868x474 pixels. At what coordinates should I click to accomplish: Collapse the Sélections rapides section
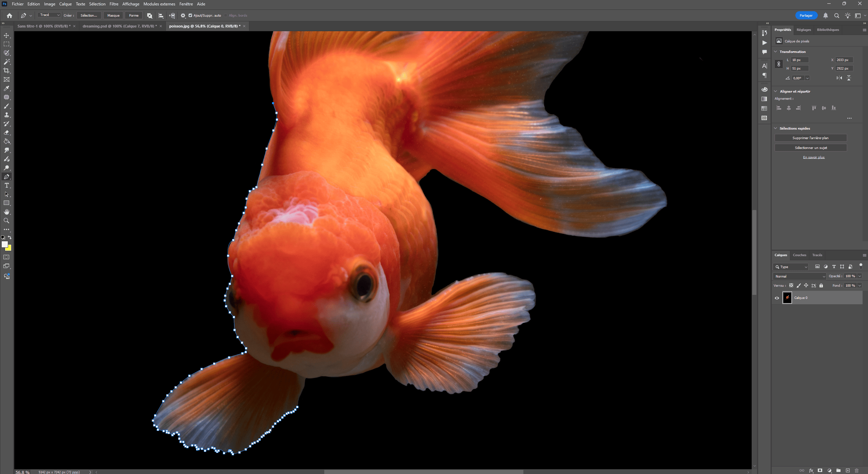[x=776, y=128]
